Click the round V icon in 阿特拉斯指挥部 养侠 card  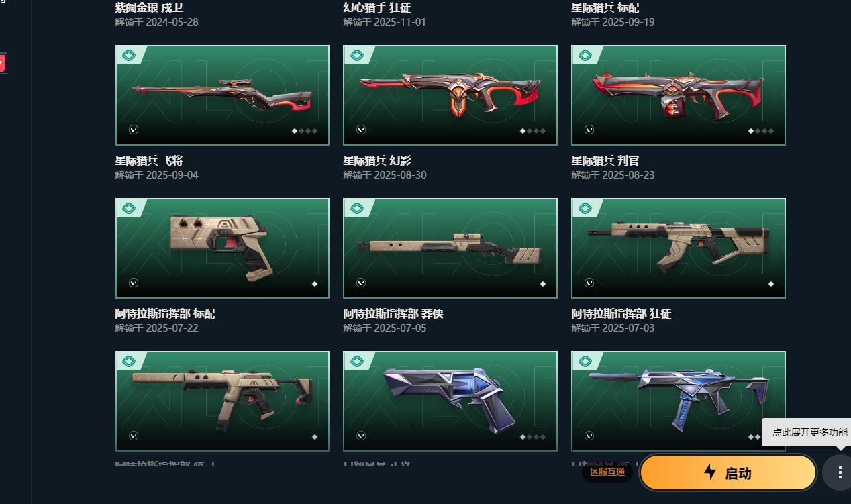[361, 283]
